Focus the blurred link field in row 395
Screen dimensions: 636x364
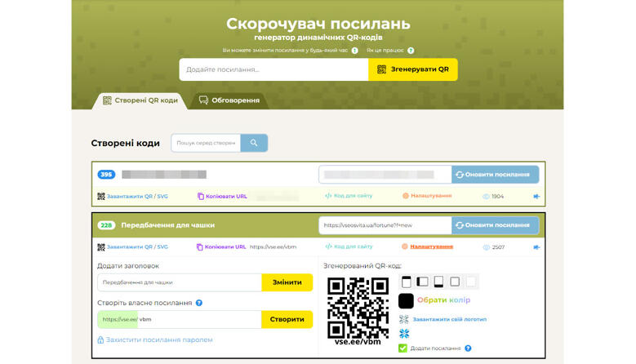(x=385, y=175)
